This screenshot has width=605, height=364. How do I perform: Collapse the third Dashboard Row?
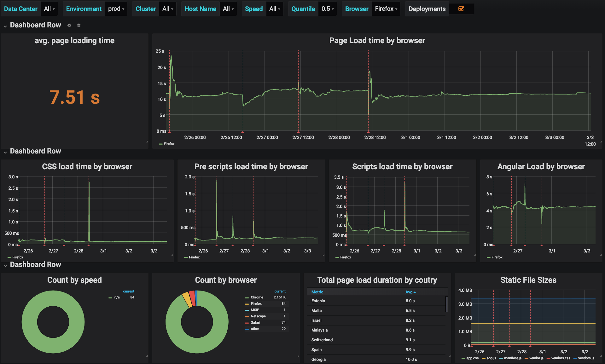pos(5,266)
